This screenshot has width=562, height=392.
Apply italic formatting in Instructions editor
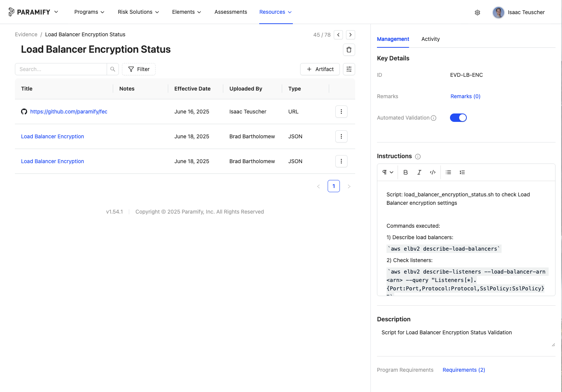tap(419, 172)
